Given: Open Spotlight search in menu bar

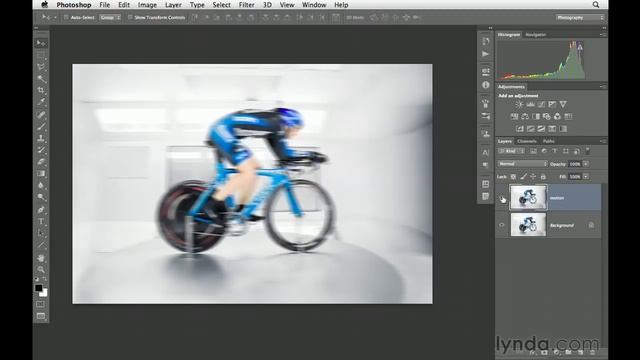Looking at the screenshot, I should click(596, 5).
